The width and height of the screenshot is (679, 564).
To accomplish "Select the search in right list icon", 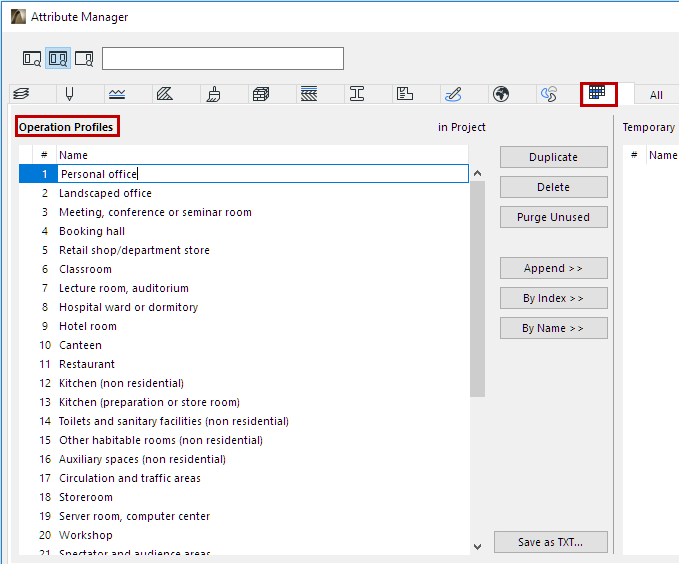I will click(x=84, y=58).
